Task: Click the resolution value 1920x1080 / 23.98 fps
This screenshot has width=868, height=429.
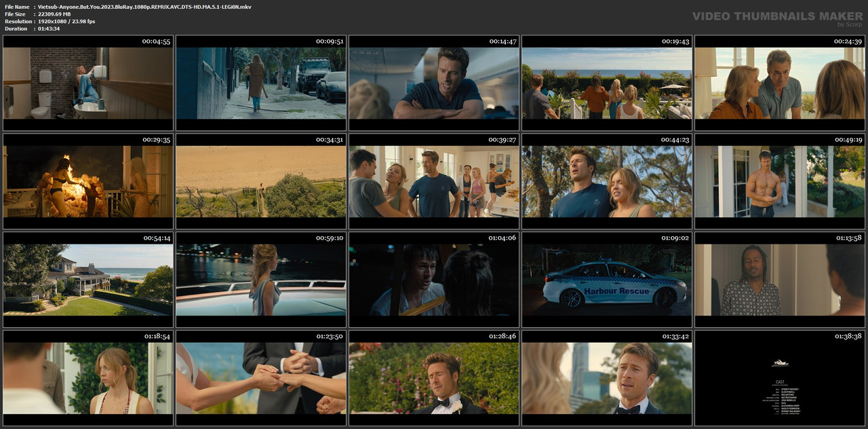Action: [66, 22]
